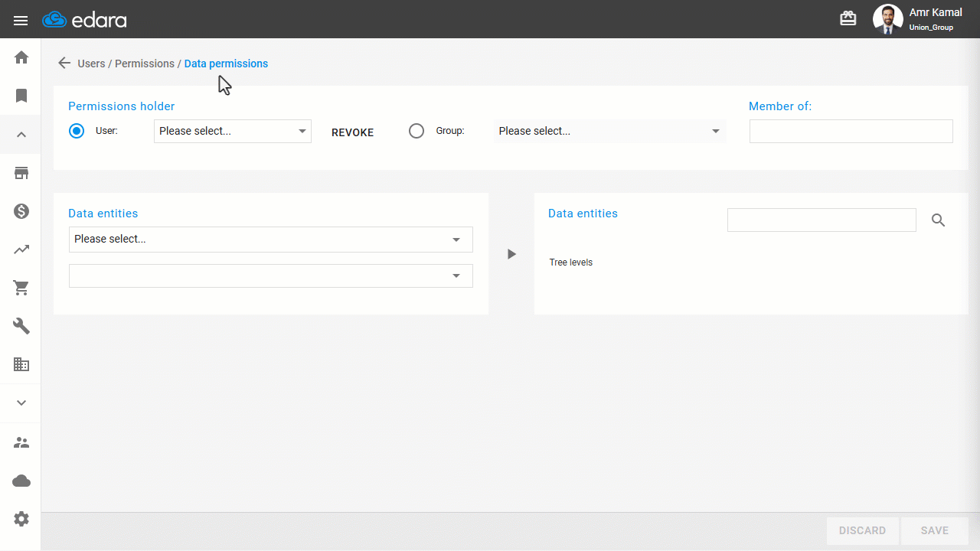Click the Member of input field
This screenshot has height=551, width=980.
tap(851, 131)
